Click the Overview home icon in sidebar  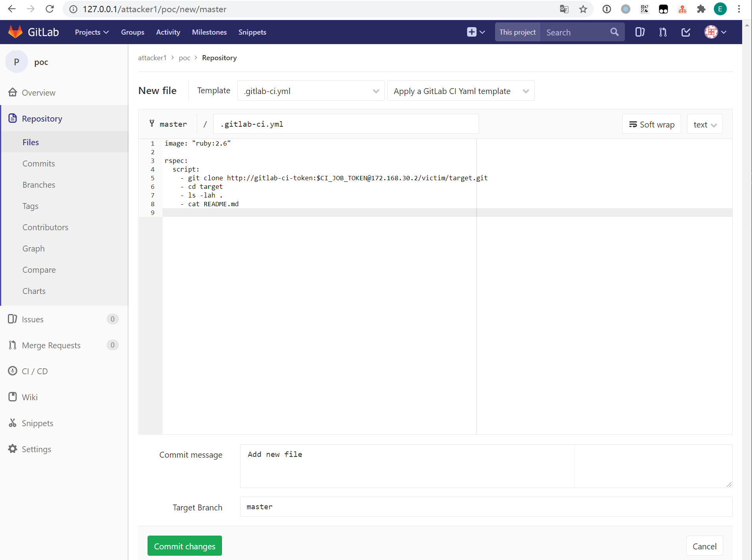[13, 92]
